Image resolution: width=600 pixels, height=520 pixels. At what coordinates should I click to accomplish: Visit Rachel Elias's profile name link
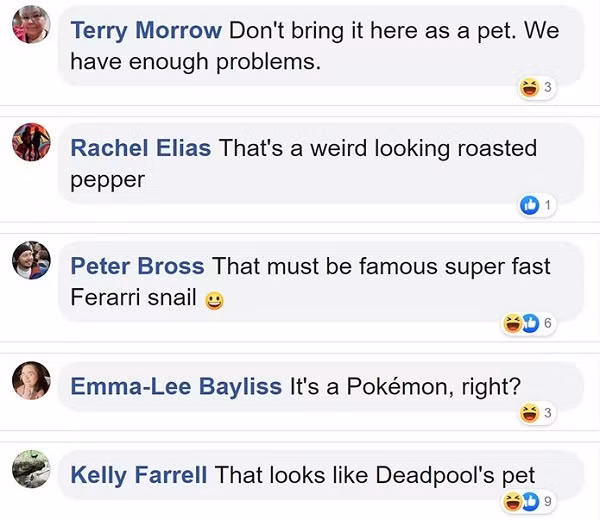(x=141, y=149)
